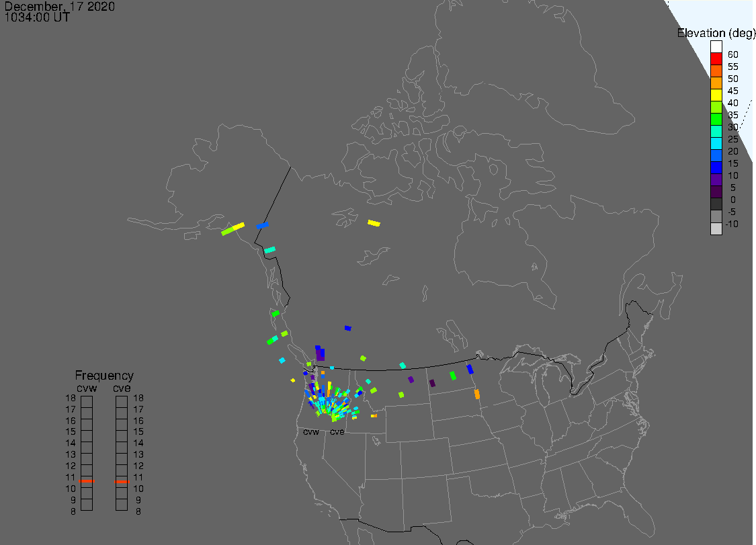Click the "cve" radar label on the map
The width and height of the screenshot is (756, 545).
click(337, 431)
